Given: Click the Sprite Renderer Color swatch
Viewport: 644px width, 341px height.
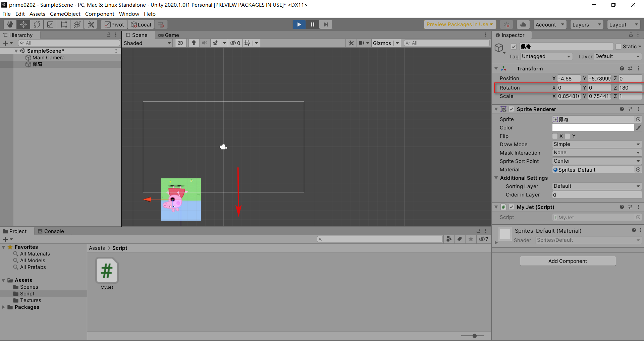Looking at the screenshot, I should click(593, 128).
